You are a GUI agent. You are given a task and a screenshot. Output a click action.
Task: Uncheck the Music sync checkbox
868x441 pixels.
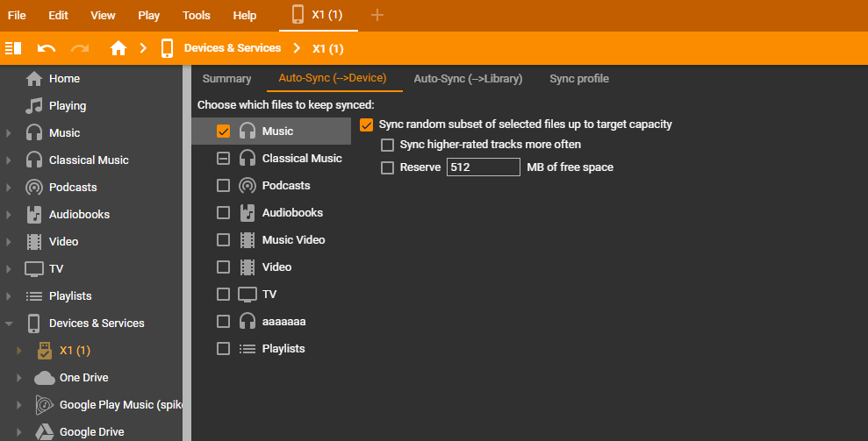click(x=223, y=132)
